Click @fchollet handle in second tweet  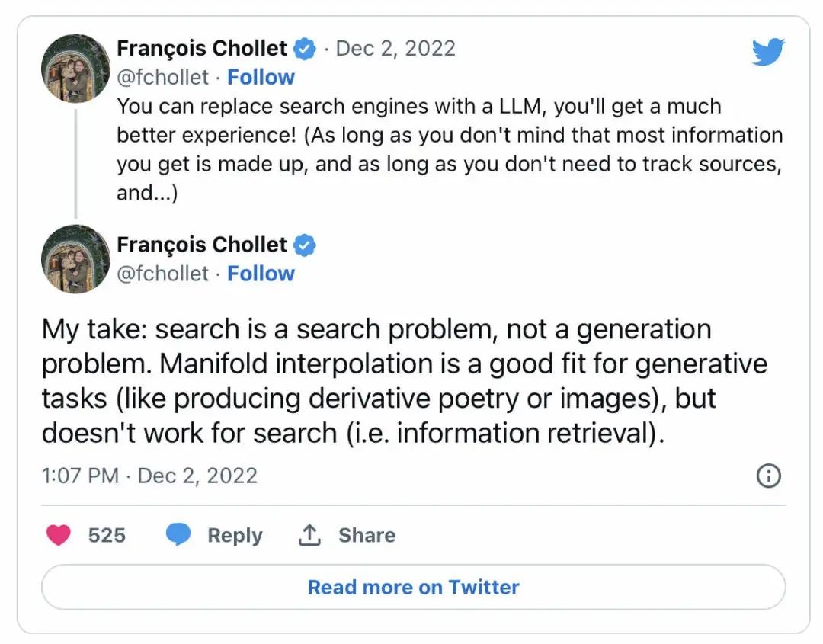[162, 274]
